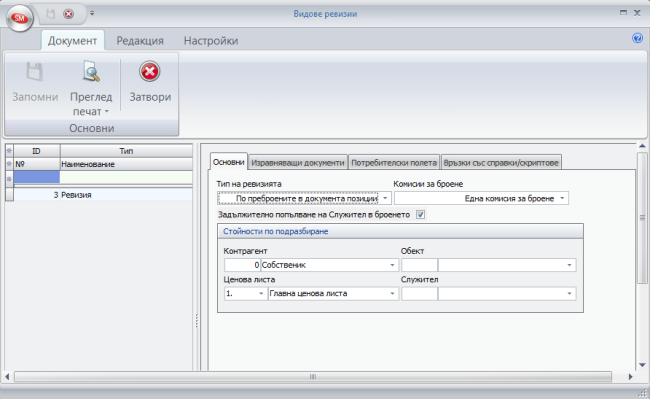The width and height of the screenshot is (650, 399).
Task: Open the quick access customize arrow
Action: click(92, 14)
